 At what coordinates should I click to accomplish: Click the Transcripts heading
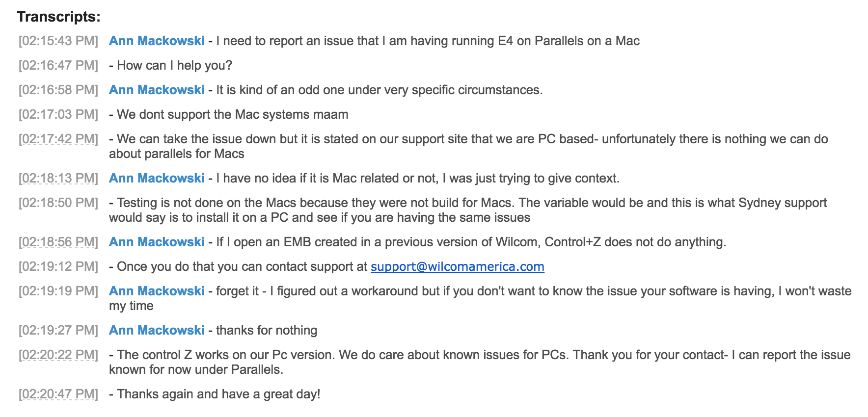tap(58, 17)
